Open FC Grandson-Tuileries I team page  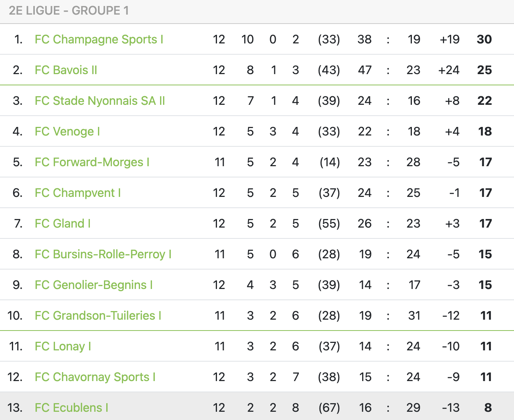[98, 316]
